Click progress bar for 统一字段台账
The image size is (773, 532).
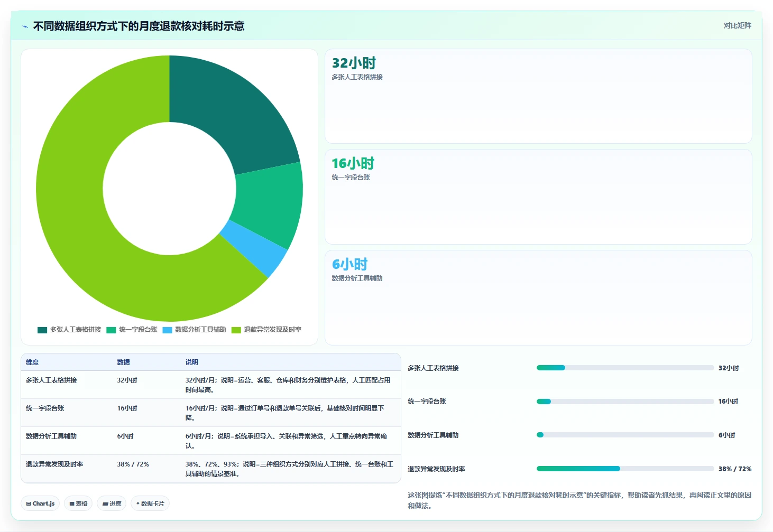[625, 402]
